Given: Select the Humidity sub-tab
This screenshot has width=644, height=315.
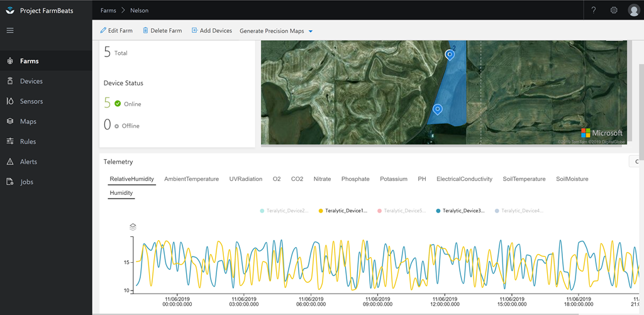Looking at the screenshot, I should pyautogui.click(x=121, y=192).
